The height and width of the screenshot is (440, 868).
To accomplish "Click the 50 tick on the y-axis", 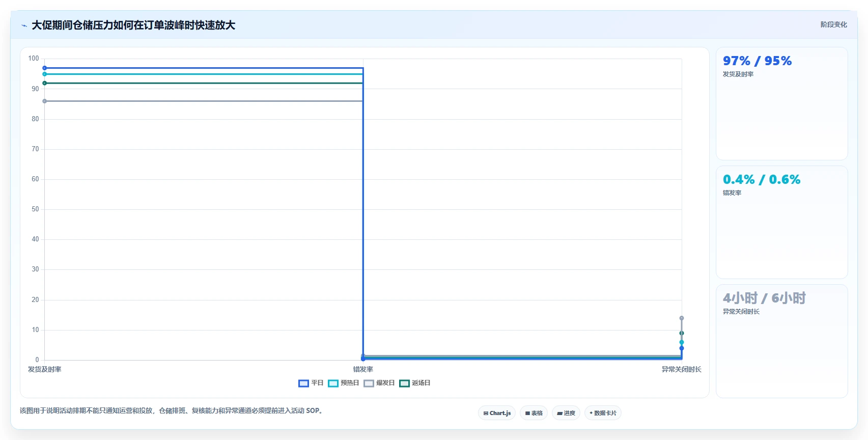I will [x=35, y=209].
